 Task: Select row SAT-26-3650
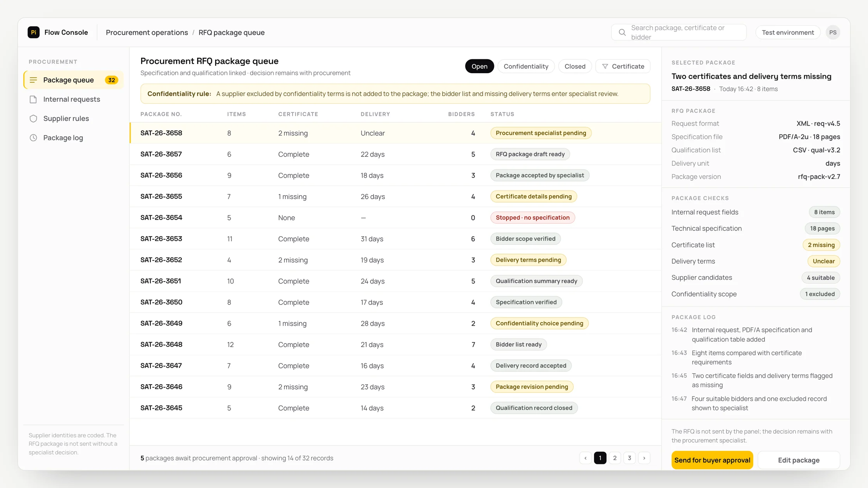click(x=395, y=302)
